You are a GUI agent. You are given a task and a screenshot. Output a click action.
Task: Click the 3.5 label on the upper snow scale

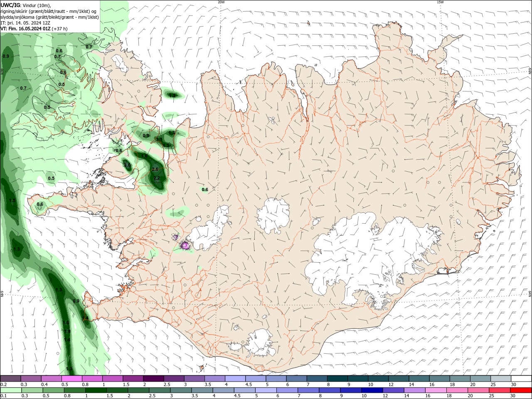[x=208, y=384]
